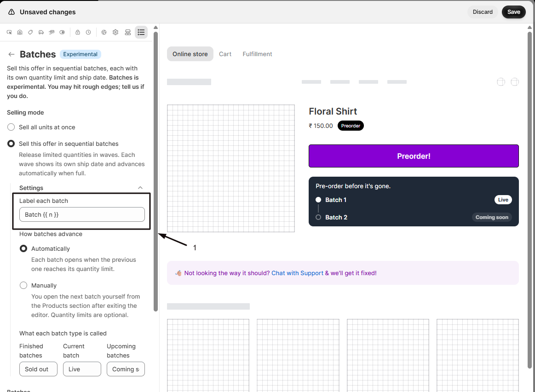This screenshot has height=392, width=535.
Task: Switch to Online store tab
Action: click(x=190, y=54)
